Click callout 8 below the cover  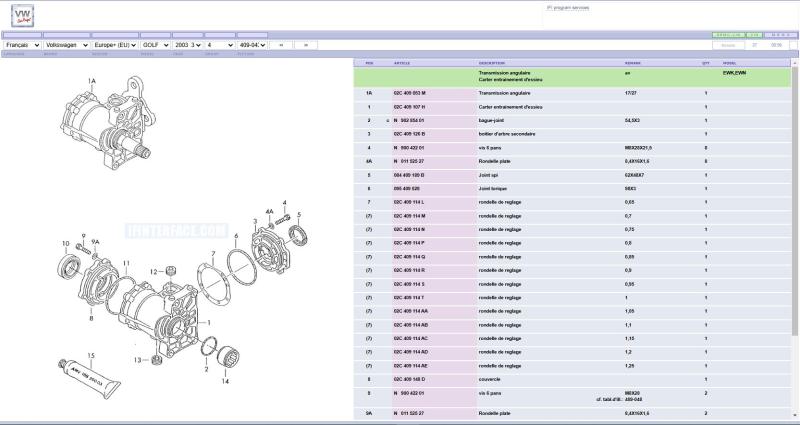91,318
